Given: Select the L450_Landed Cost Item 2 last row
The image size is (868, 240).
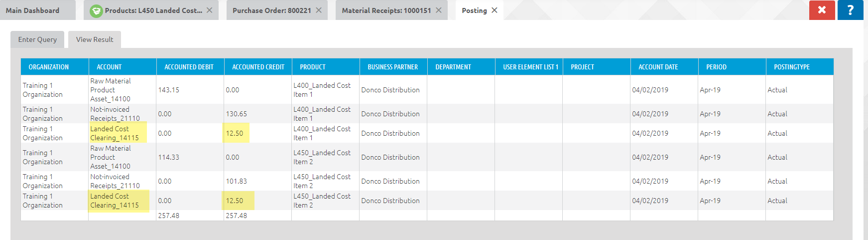Looking at the screenshot, I should tap(322, 201).
